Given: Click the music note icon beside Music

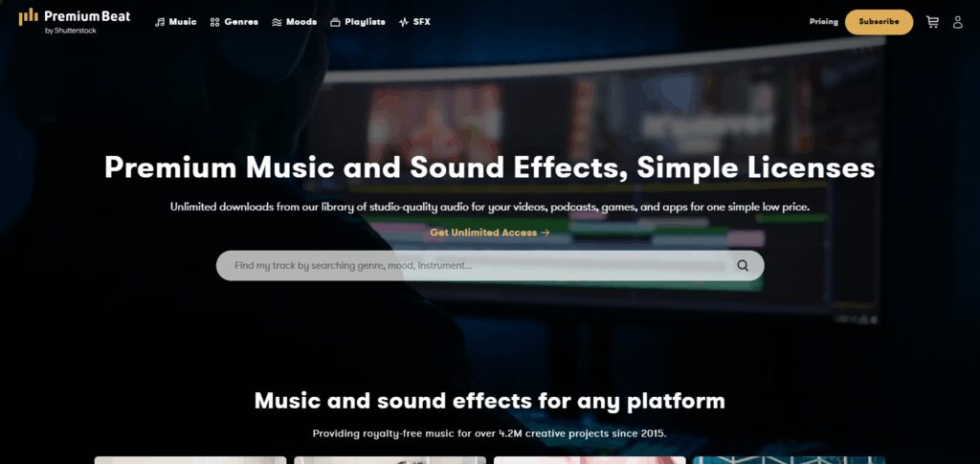Looking at the screenshot, I should point(160,22).
